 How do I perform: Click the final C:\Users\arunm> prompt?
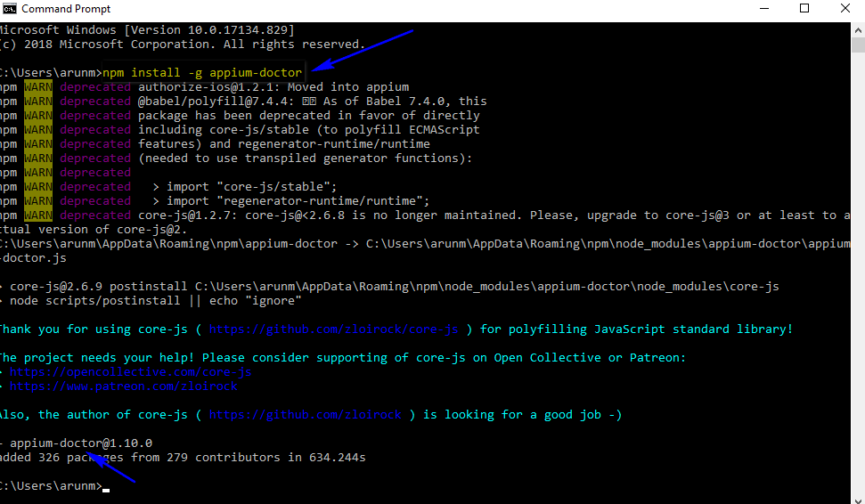52,486
